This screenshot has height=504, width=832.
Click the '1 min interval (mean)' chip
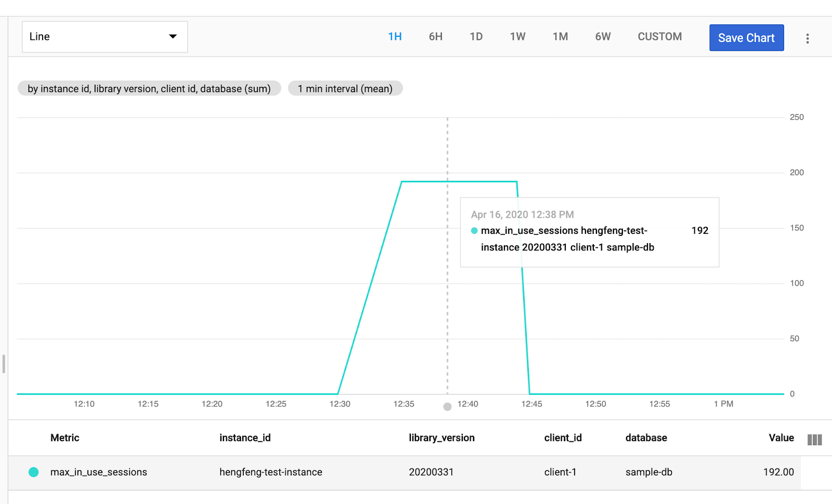(x=345, y=88)
